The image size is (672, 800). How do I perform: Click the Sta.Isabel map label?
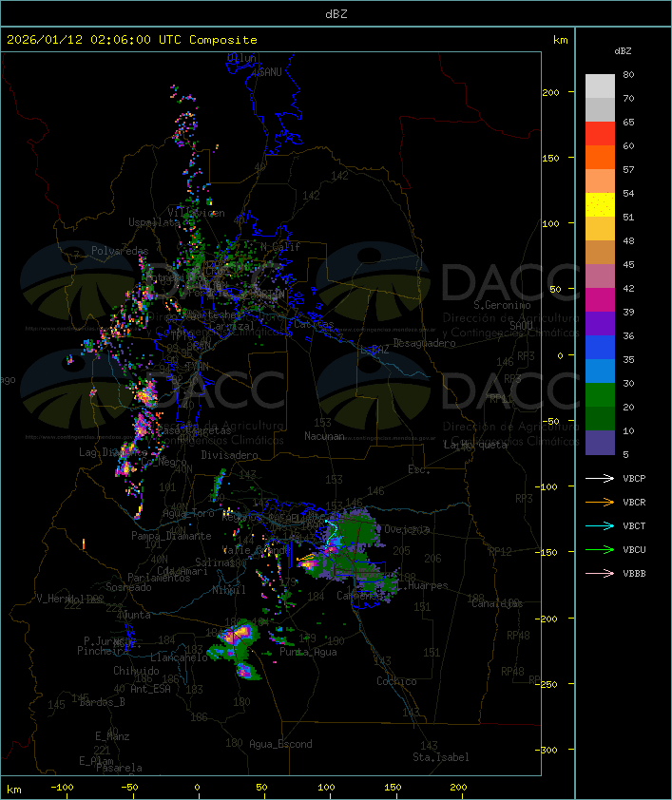click(x=441, y=757)
